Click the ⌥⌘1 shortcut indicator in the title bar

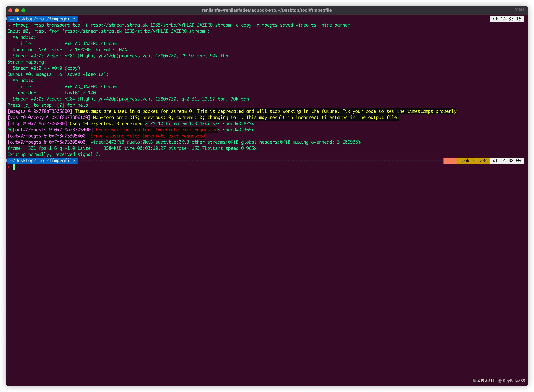coord(519,10)
